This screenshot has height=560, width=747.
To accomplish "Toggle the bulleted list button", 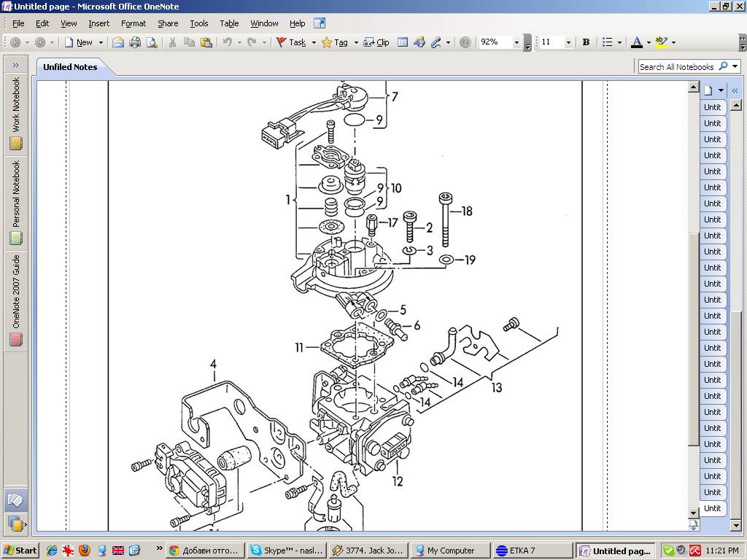I will (607, 42).
